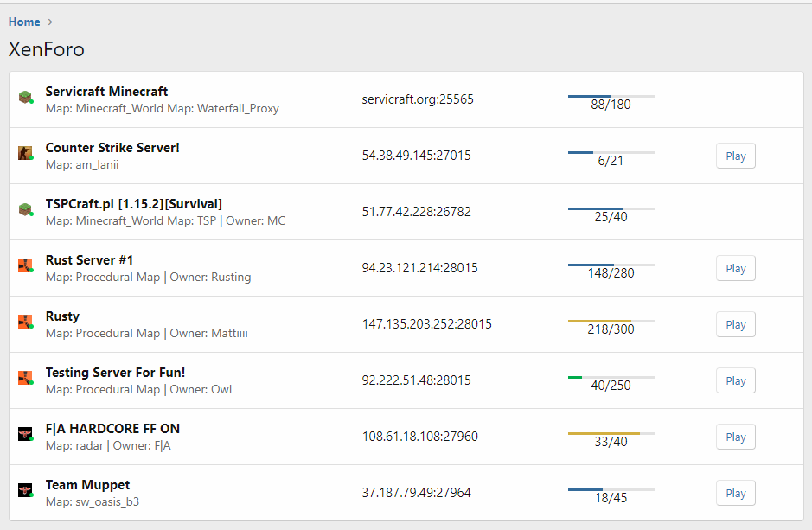Click the 218/300 player count bar

click(x=611, y=322)
